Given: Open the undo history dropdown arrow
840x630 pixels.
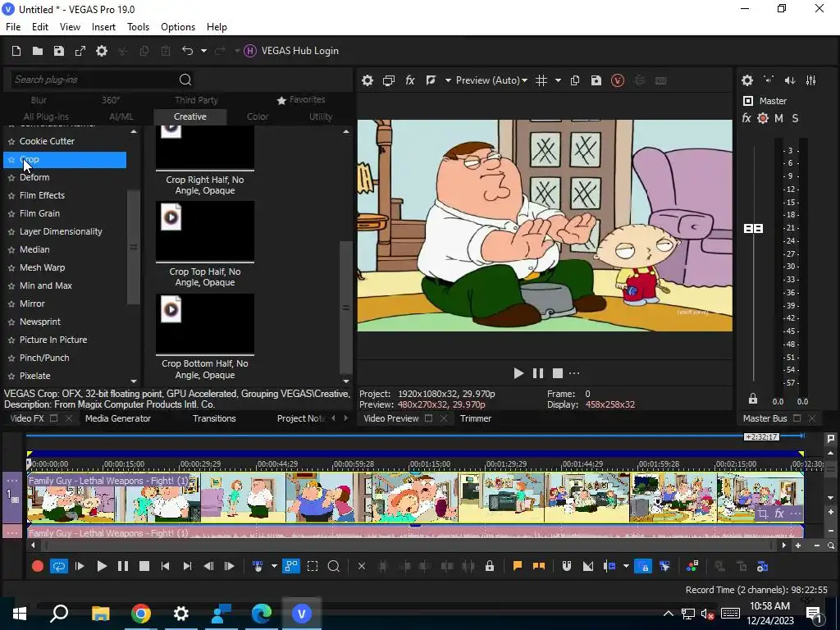Looking at the screenshot, I should pos(203,51).
